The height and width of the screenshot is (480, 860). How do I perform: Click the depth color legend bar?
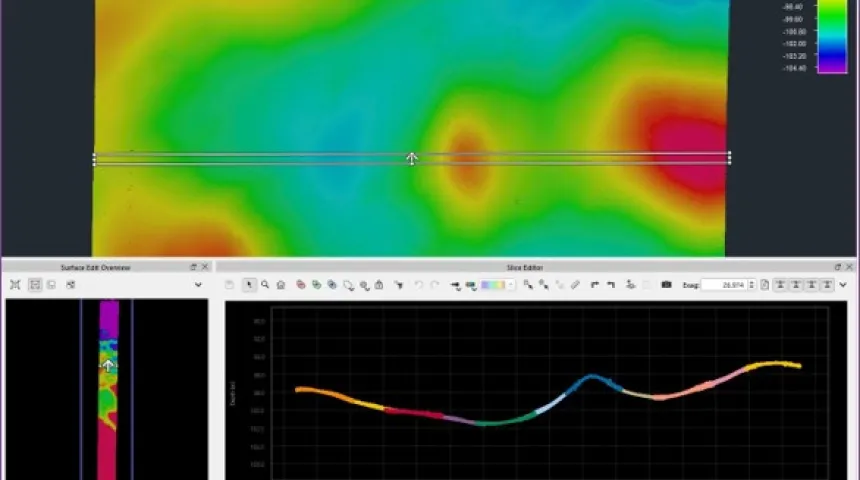832,36
